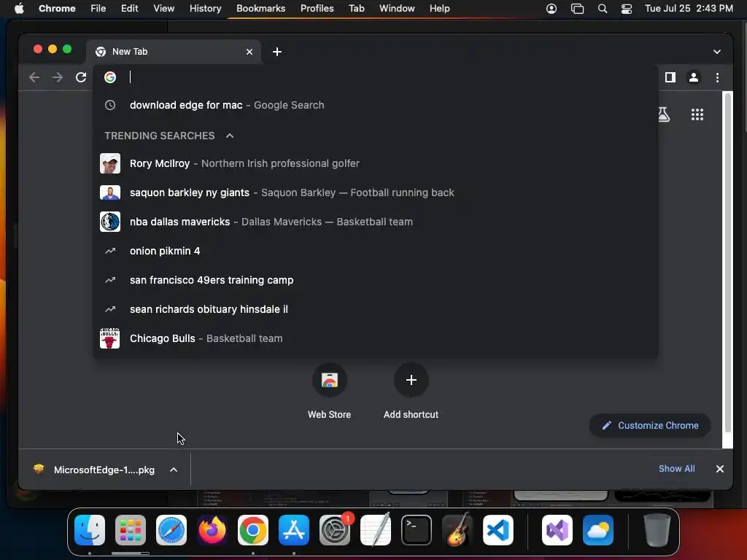Open System Settings from the Dock
This screenshot has height=560, width=747.
pyautogui.click(x=335, y=530)
